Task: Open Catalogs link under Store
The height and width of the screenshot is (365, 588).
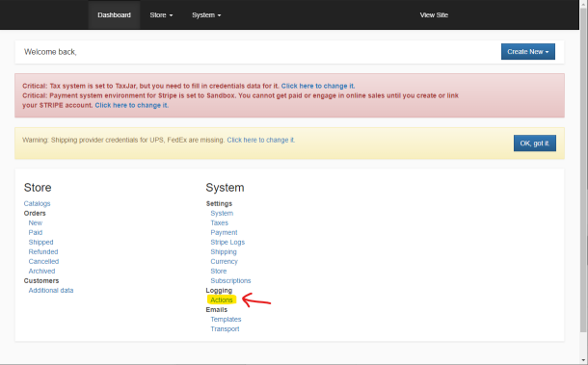Action: point(37,203)
